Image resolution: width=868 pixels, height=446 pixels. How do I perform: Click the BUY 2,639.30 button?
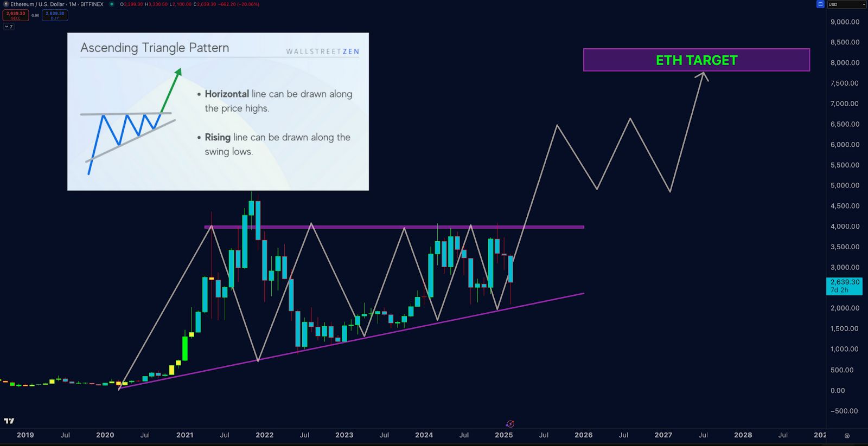coord(55,15)
